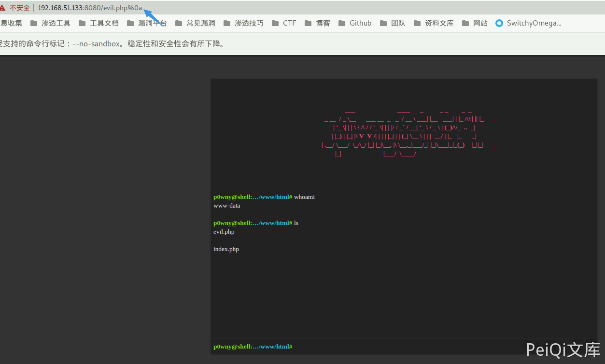The image size is (605, 364).
Task: Click the red not-secure warning icon
Action: point(3,8)
